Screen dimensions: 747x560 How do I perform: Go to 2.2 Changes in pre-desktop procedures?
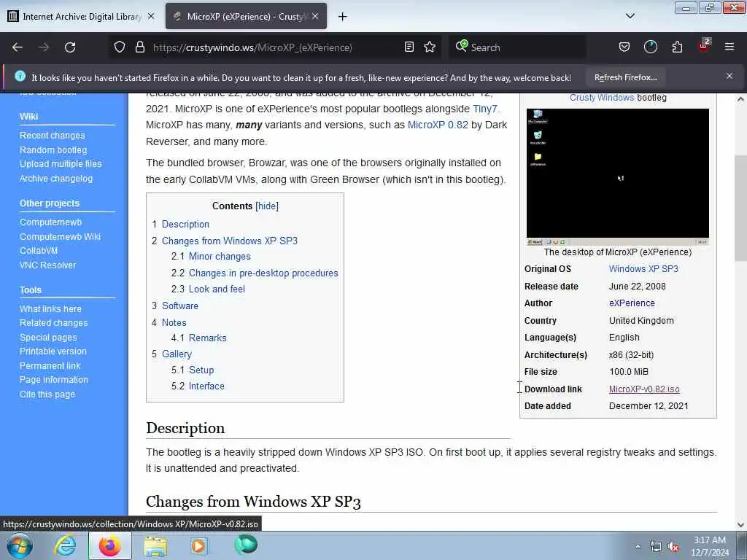click(263, 273)
